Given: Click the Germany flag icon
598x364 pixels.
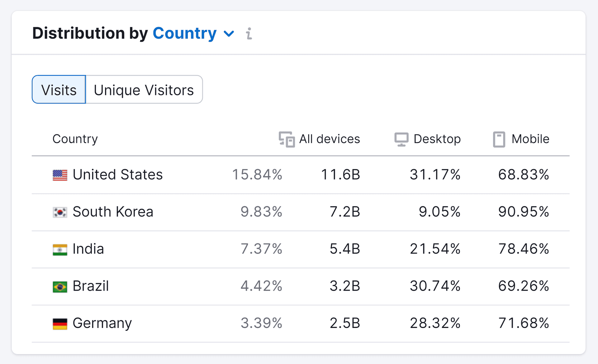Looking at the screenshot, I should (60, 324).
